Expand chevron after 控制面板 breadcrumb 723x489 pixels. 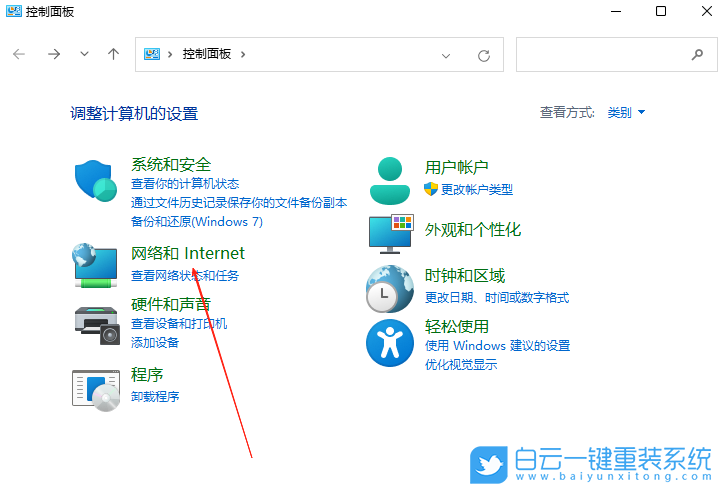(x=243, y=54)
